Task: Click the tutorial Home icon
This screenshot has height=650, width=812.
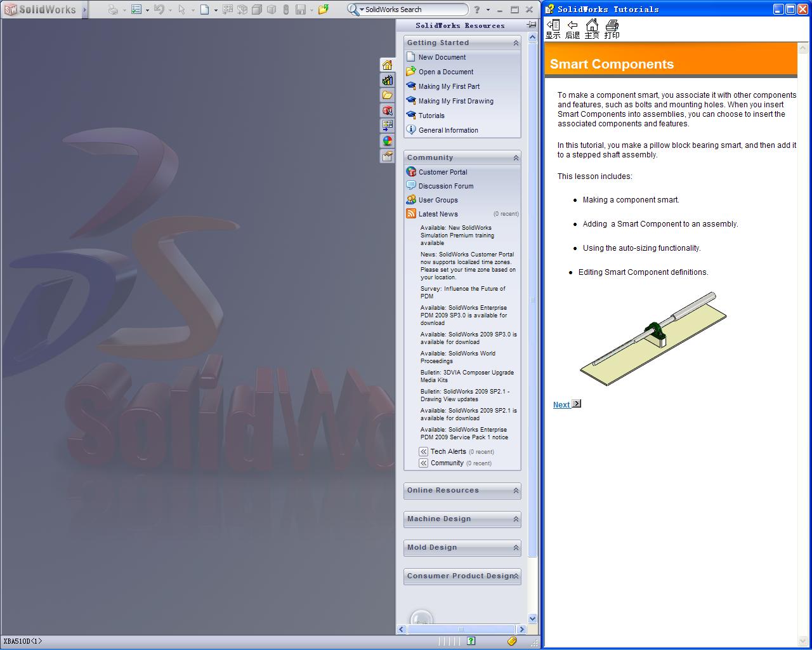Action: 592,29
